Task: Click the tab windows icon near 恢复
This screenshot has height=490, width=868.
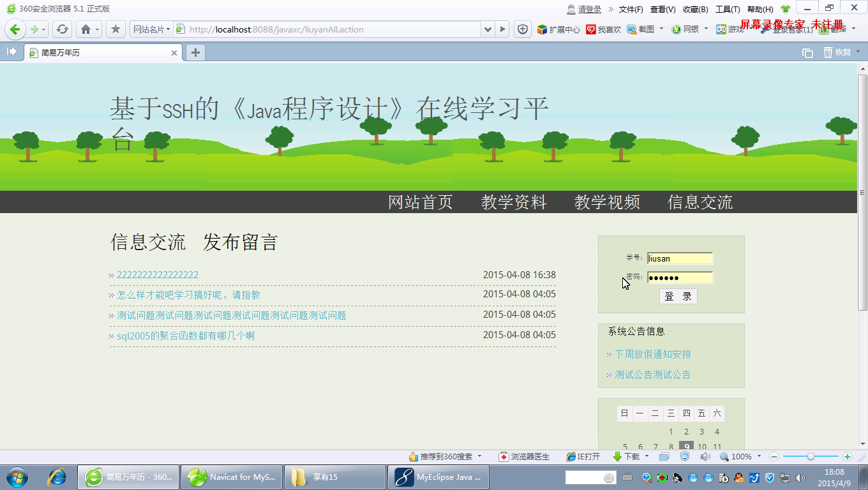Action: 807,52
